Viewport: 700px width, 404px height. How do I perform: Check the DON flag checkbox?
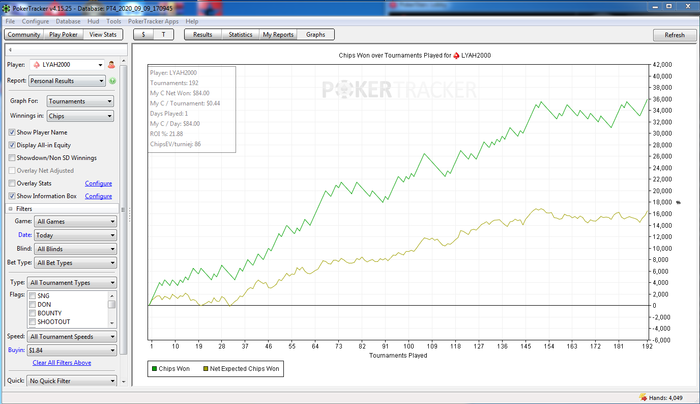tap(32, 304)
